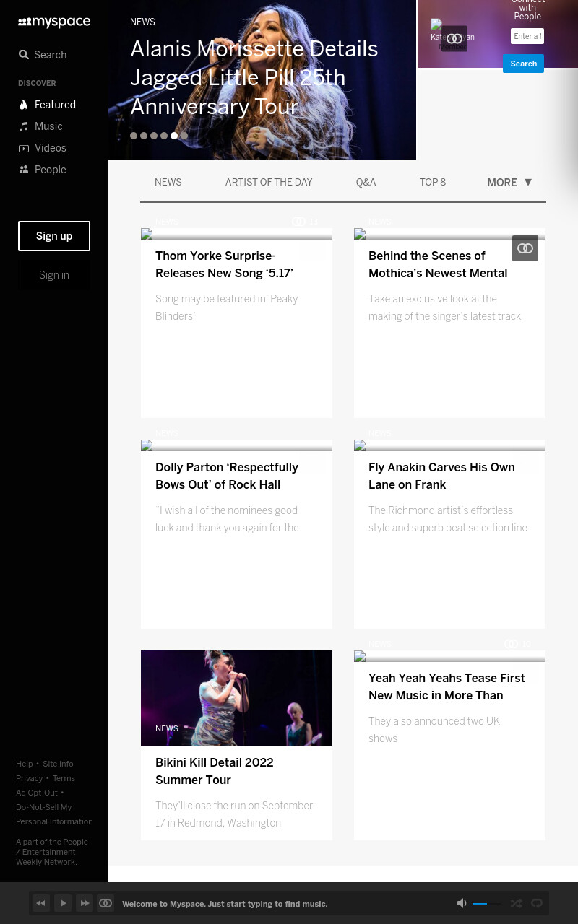Open the Music section
The width and height of the screenshot is (578, 924).
pyautogui.click(x=40, y=126)
